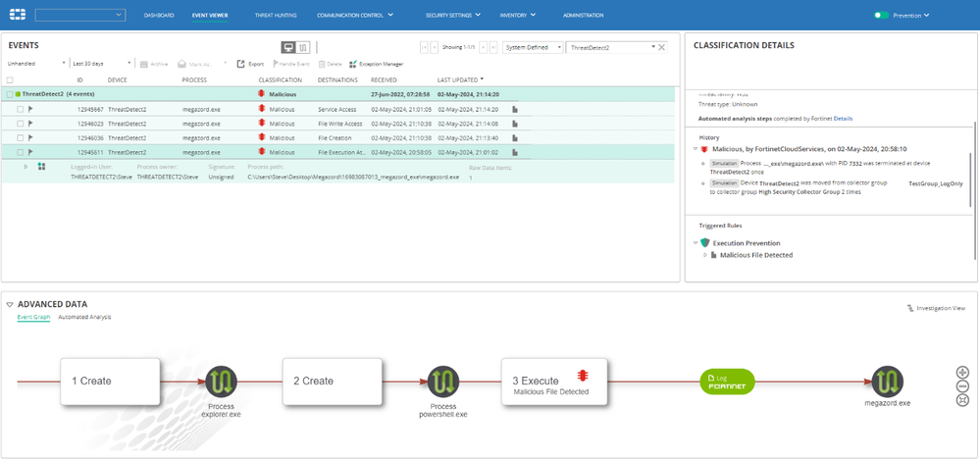Image resolution: width=980 pixels, height=460 pixels.
Task: Click the process tree icon in raw data row
Action: [42, 167]
